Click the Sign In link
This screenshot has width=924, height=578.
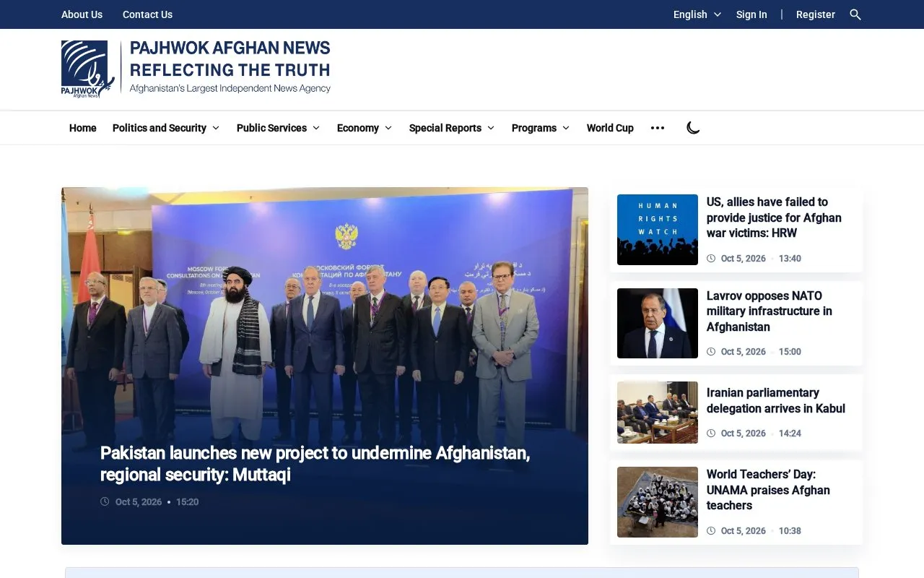point(751,14)
